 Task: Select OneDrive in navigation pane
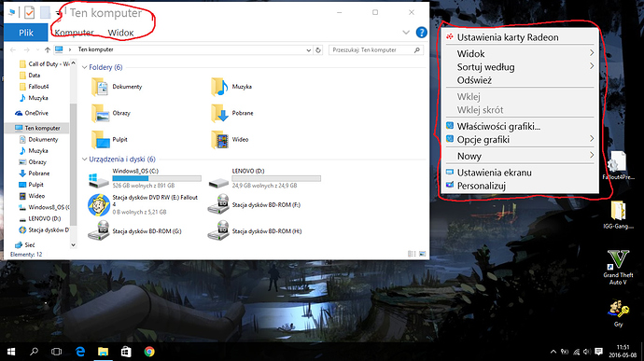click(32, 113)
